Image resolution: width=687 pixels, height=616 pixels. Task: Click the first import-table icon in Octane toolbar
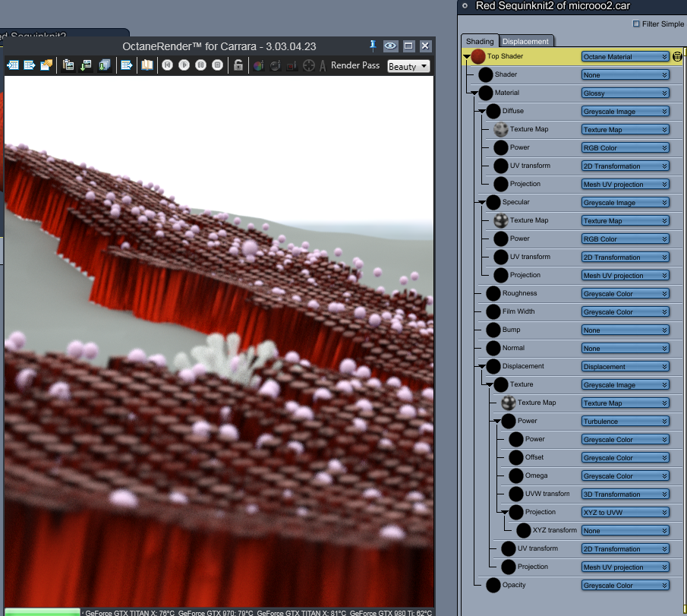point(13,65)
